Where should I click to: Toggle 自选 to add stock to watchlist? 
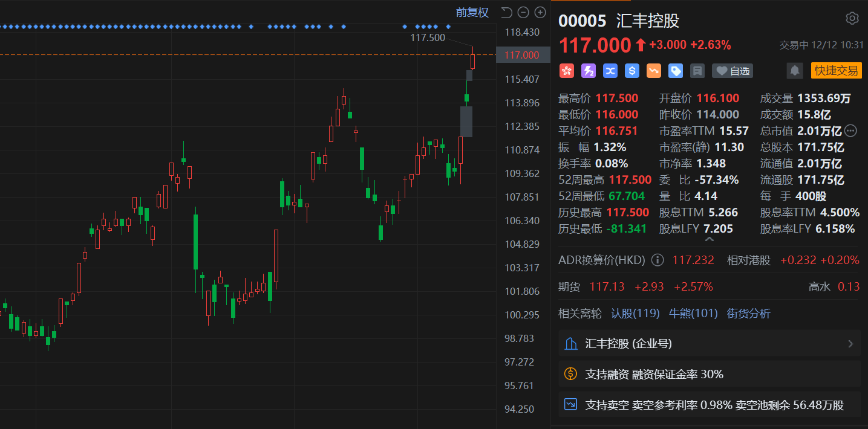tap(732, 71)
